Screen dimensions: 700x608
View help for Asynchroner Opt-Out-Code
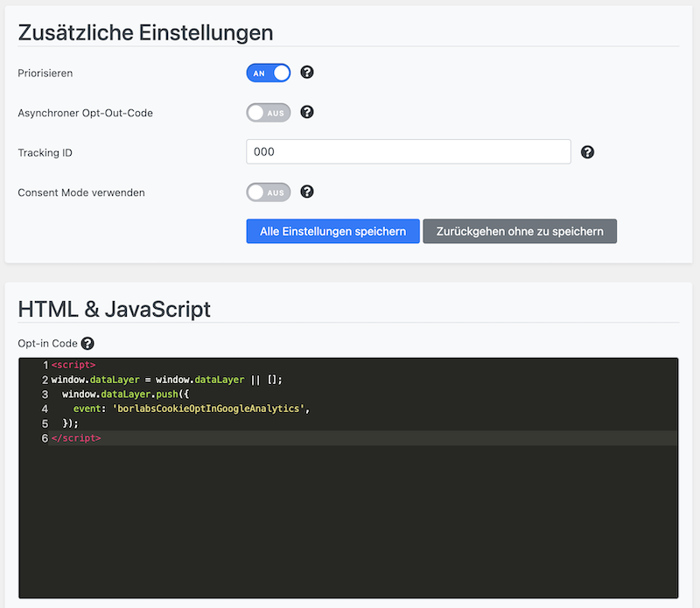coord(306,112)
